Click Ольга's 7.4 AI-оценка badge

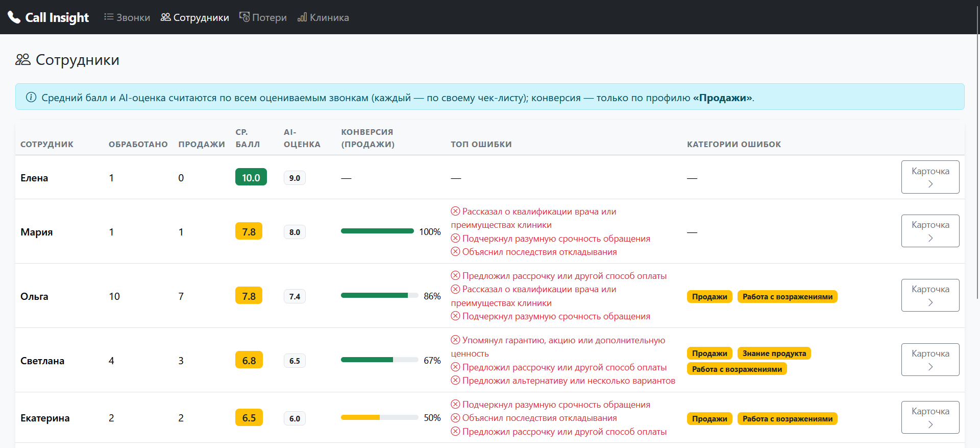tap(295, 296)
